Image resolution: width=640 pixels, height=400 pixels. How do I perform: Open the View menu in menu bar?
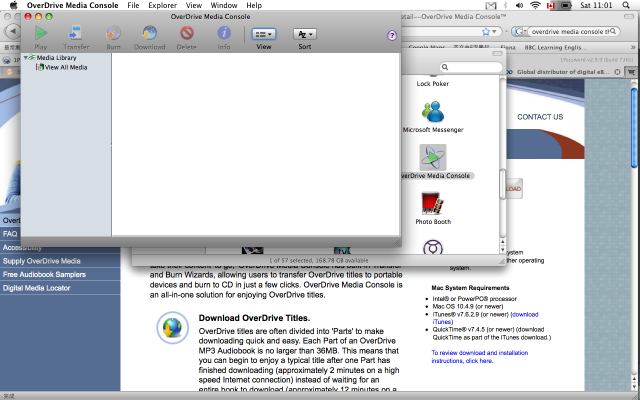(193, 5)
